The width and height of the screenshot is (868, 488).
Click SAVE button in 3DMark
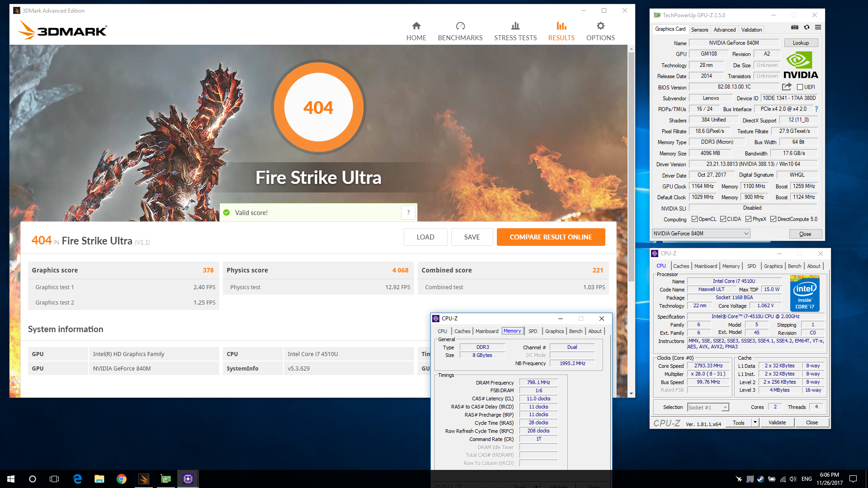click(x=472, y=237)
